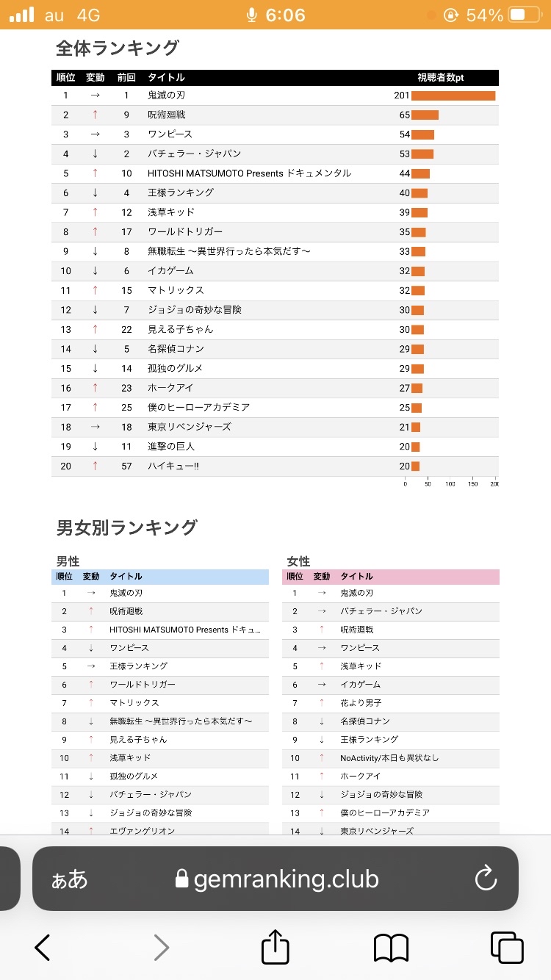
Task: Tap the 男性 ranking section heading
Action: coord(67,561)
